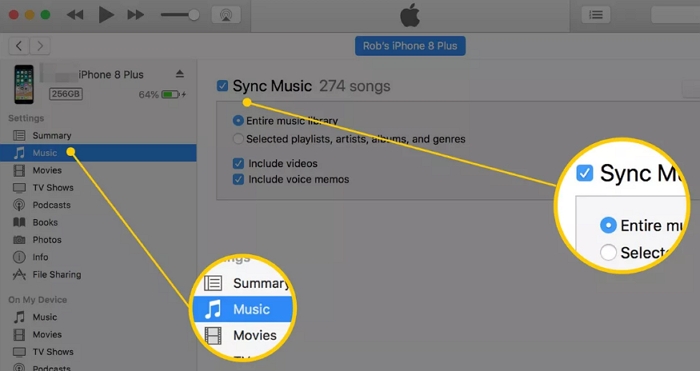Image resolution: width=700 pixels, height=371 pixels.
Task: Click the Rewind playback button
Action: tap(75, 15)
